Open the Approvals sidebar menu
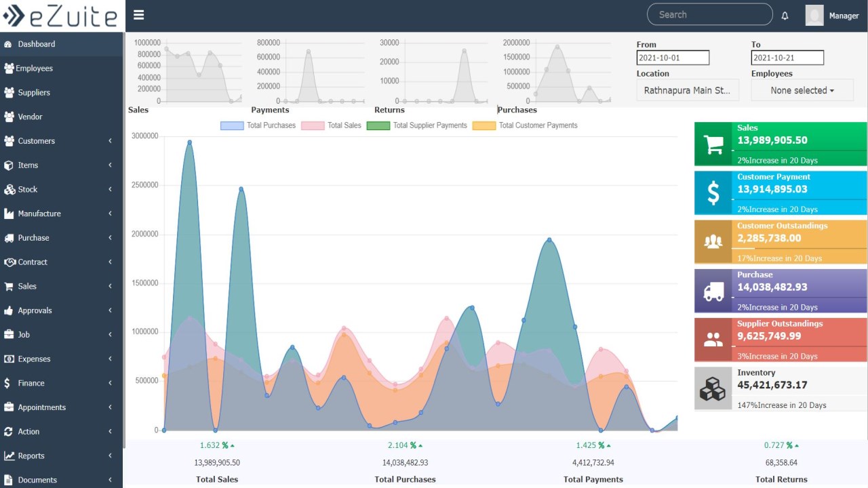 click(61, 310)
